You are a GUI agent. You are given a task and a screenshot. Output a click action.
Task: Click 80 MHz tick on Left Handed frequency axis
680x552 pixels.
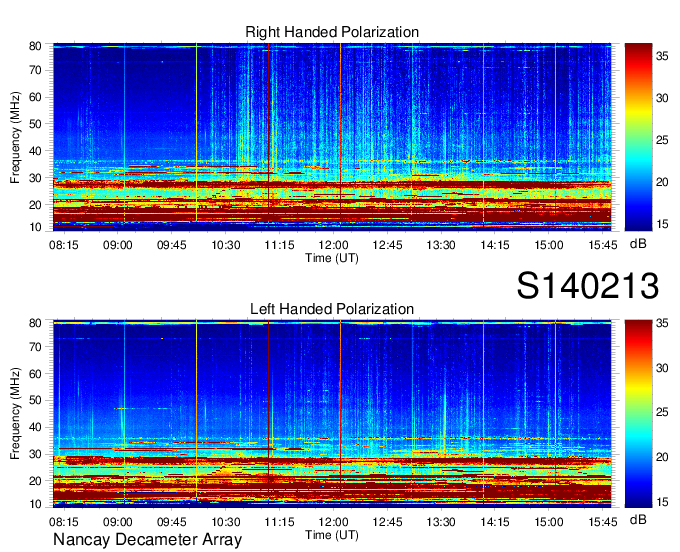(x=35, y=323)
